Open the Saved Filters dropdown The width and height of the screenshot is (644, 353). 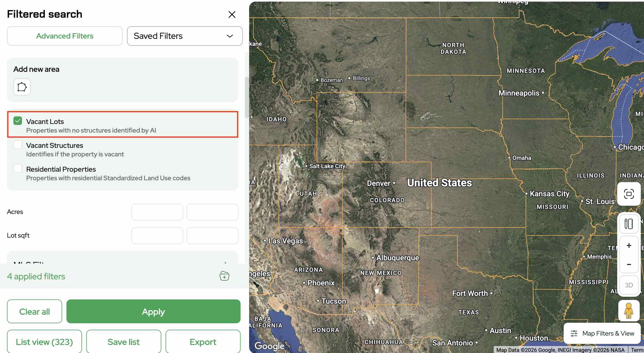[x=185, y=36]
